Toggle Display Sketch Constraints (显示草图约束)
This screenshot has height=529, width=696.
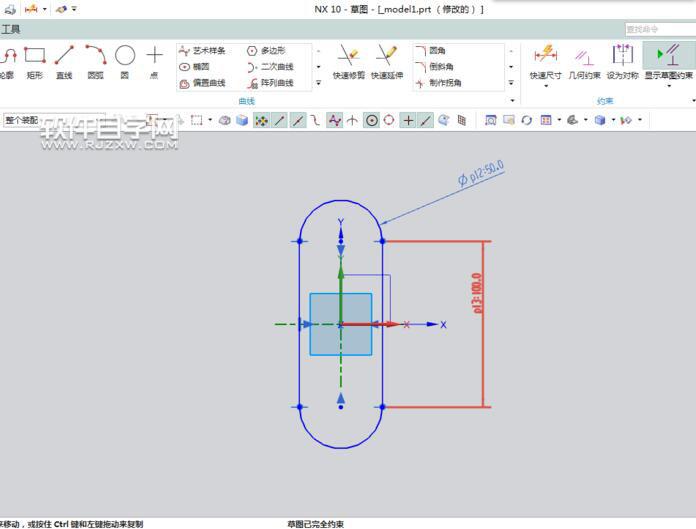click(668, 63)
